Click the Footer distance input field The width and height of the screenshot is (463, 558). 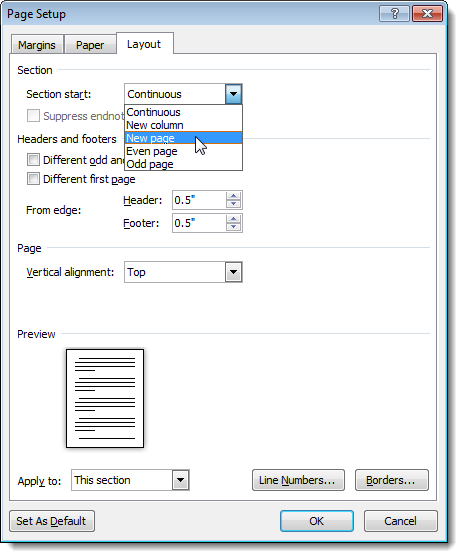(199, 223)
